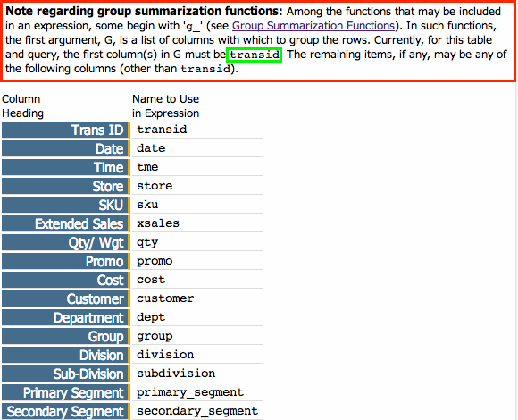Select the Promo column heading

click(x=66, y=262)
